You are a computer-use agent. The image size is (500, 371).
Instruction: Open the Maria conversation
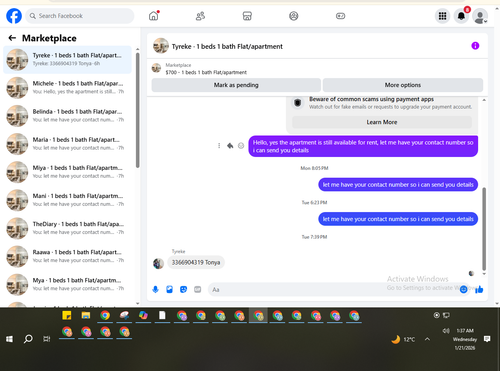tap(67, 144)
